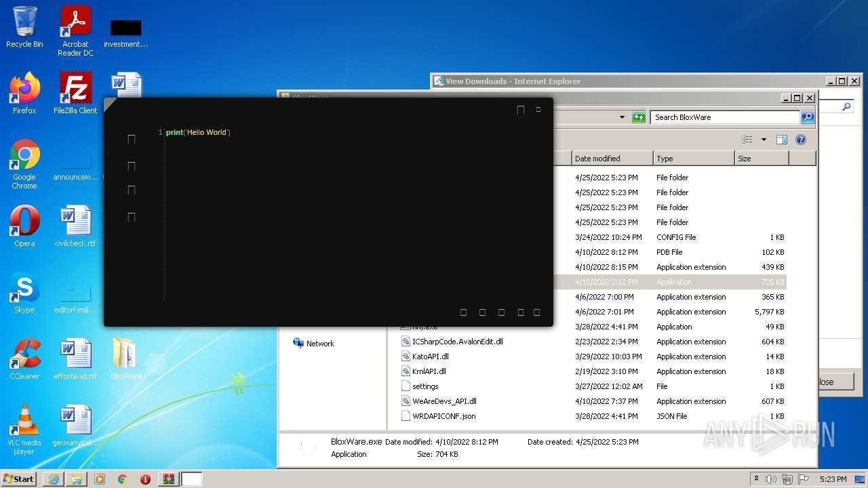Launch CCleaner desktop shortcut
868x488 pixels.
(24, 359)
